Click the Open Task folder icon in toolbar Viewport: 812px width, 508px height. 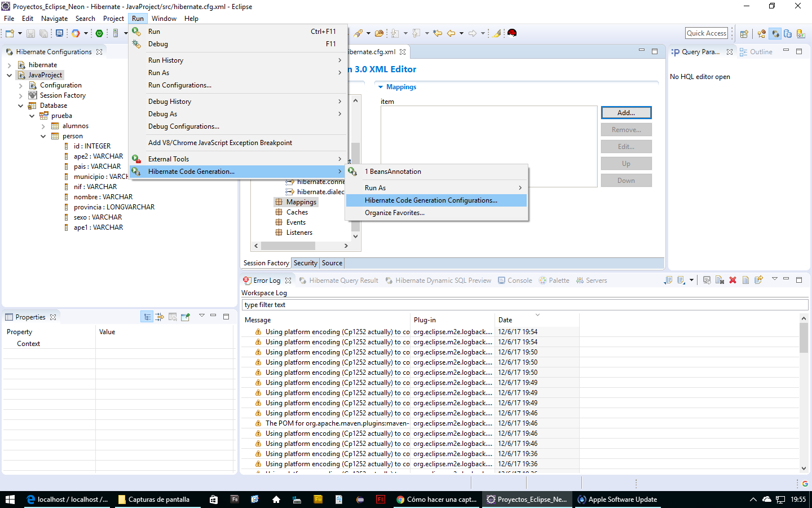379,33
